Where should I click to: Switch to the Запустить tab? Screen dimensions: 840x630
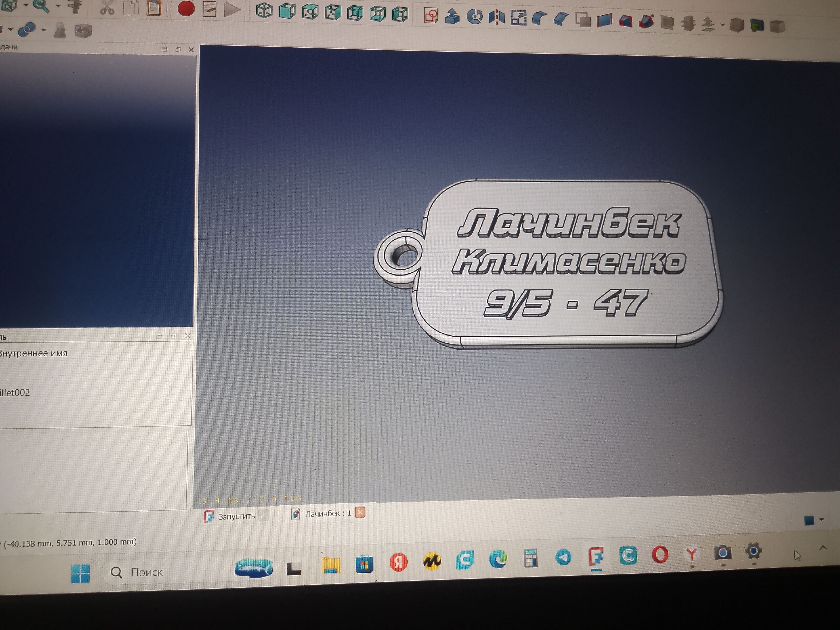point(236,516)
